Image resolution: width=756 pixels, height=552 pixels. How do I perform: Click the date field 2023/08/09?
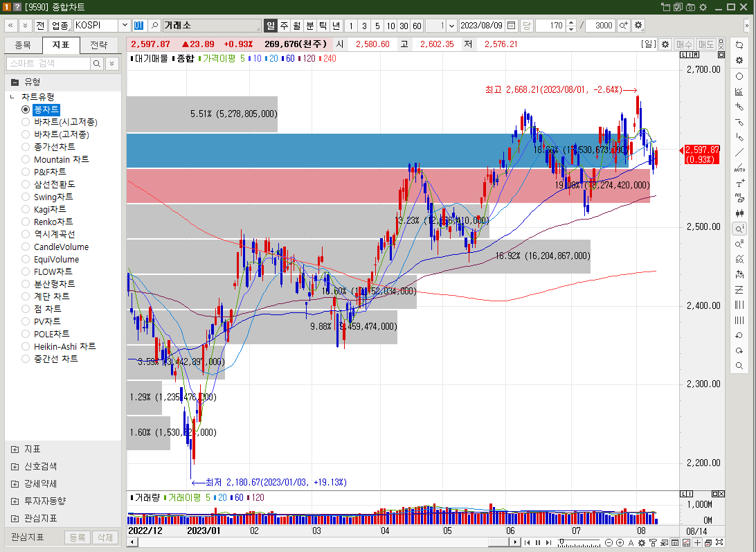[x=481, y=26]
